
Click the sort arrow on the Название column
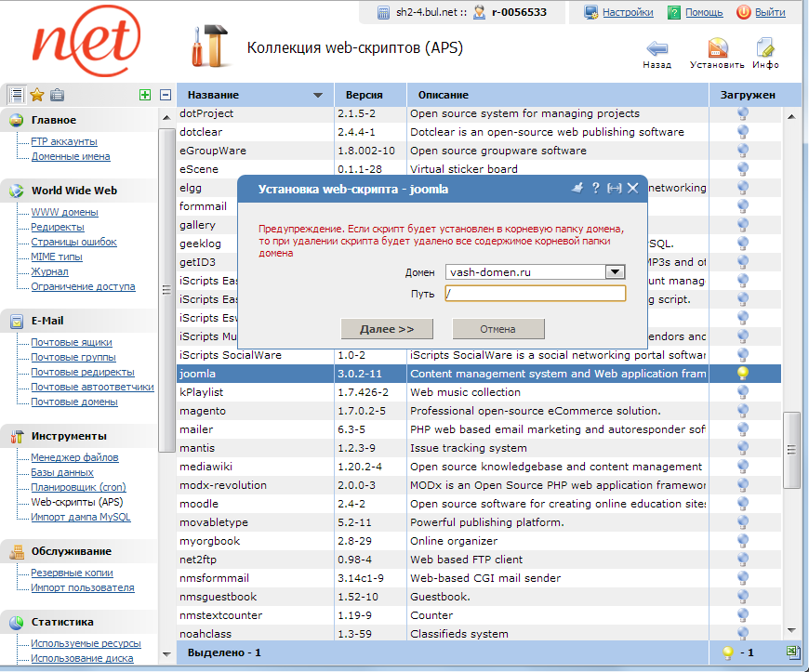pyautogui.click(x=317, y=95)
